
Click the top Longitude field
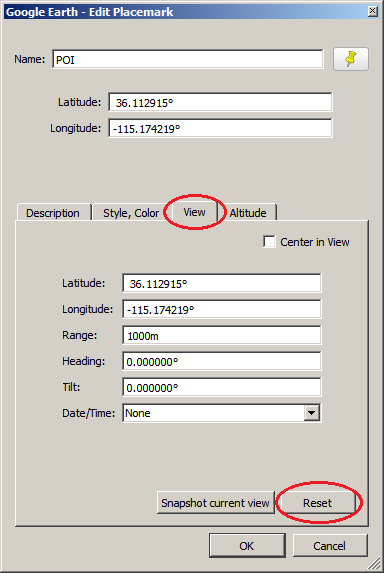click(x=220, y=128)
